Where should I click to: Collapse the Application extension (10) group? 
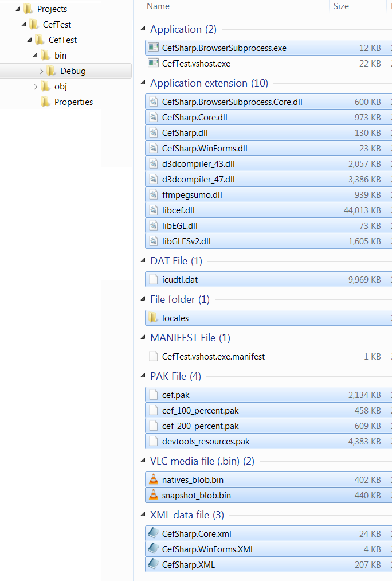[143, 83]
